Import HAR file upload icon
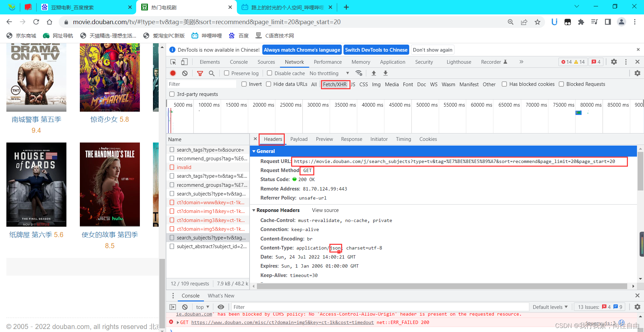Viewport: 644px width, 332px height. coord(374,73)
